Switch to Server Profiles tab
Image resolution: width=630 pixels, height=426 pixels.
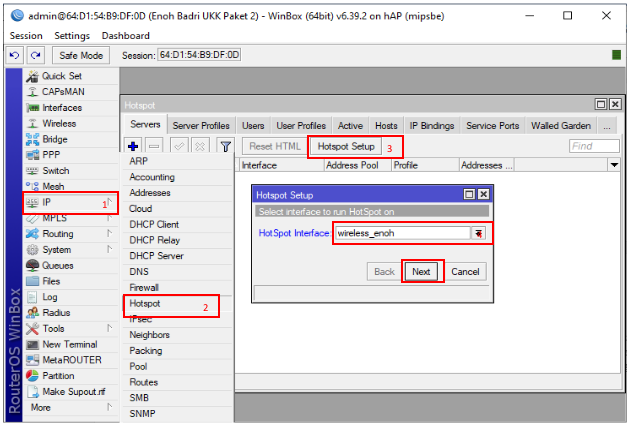pos(201,126)
